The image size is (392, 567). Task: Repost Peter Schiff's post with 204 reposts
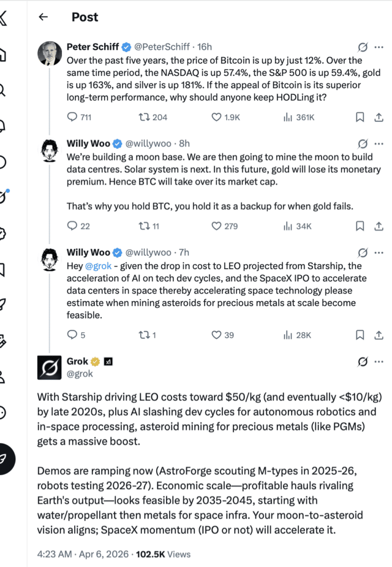pos(143,117)
